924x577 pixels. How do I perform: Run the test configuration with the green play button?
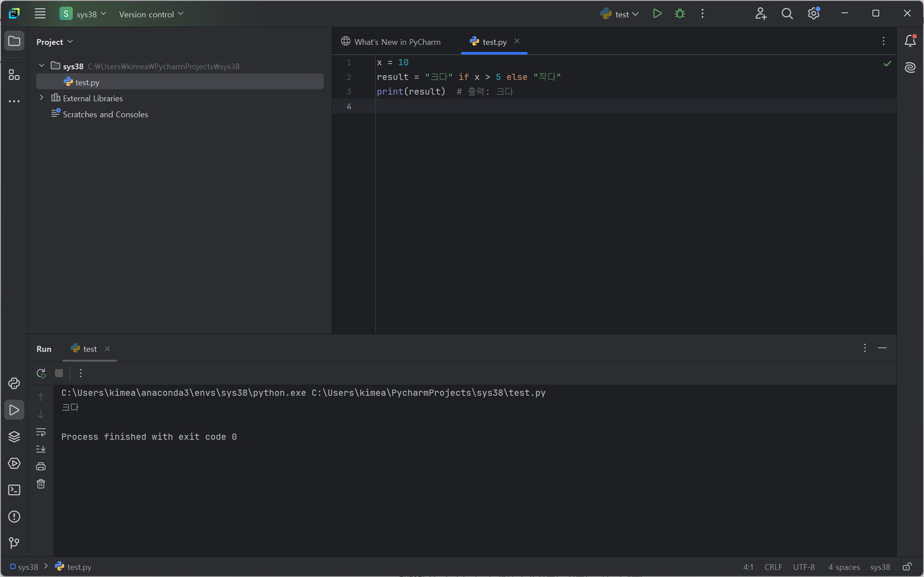[x=657, y=14]
